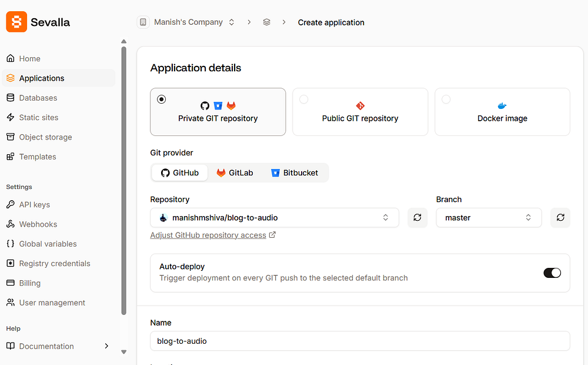The width and height of the screenshot is (588, 365).
Task: View Registry credentials settings
Action: click(55, 263)
